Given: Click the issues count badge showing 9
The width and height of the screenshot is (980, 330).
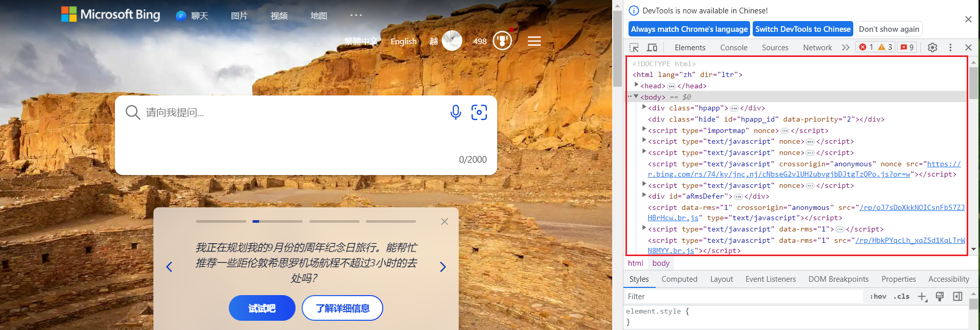Looking at the screenshot, I should click(907, 47).
